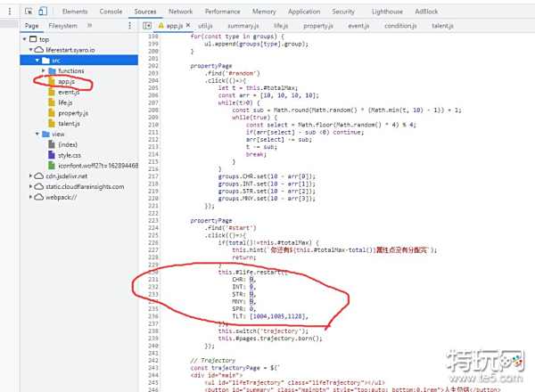This screenshot has height=392, width=535.
Task: Click the cloud icon beside webpack://
Action: tap(39, 197)
